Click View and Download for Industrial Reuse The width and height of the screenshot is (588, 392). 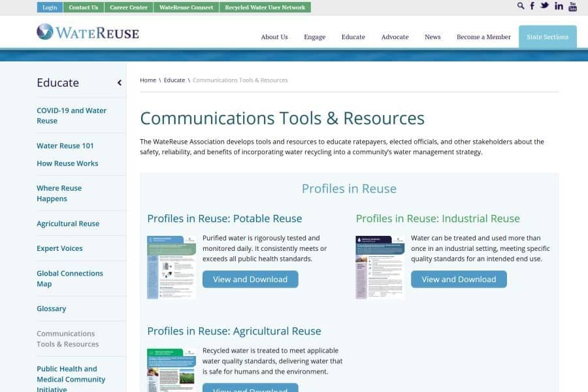tap(459, 279)
